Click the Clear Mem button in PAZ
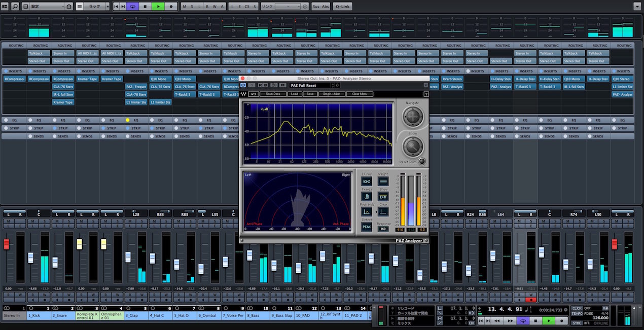Image resolution: width=644 pixels, height=330 pixels. [359, 94]
